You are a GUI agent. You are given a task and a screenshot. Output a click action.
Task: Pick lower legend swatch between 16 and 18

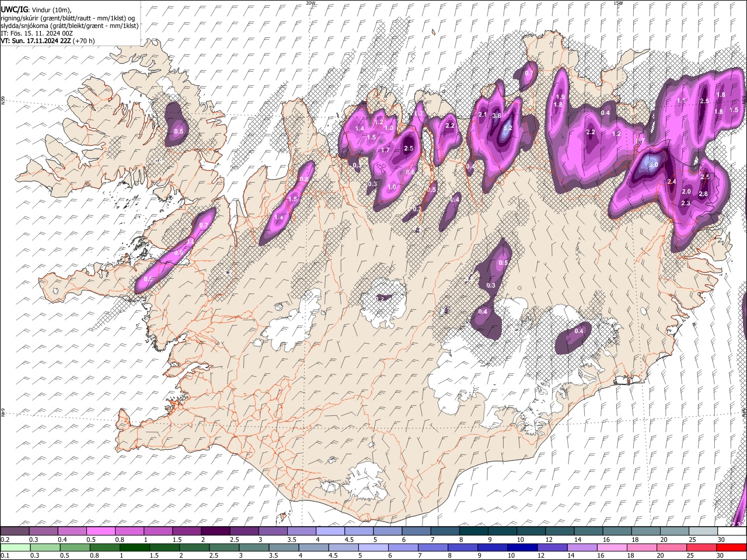(x=612, y=547)
